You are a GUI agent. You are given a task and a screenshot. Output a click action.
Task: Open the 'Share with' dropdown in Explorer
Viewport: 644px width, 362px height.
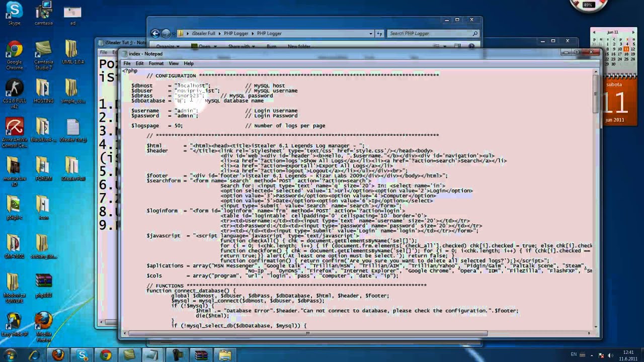tap(241, 46)
